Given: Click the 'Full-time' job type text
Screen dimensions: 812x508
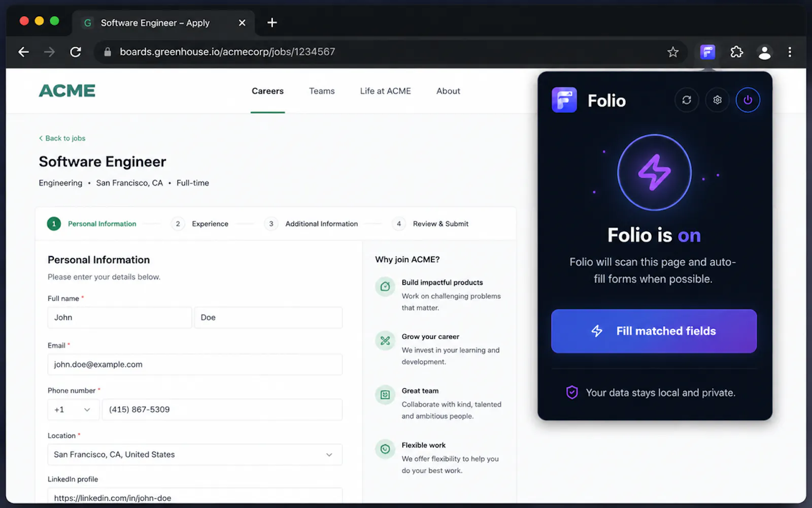Looking at the screenshot, I should click(193, 183).
